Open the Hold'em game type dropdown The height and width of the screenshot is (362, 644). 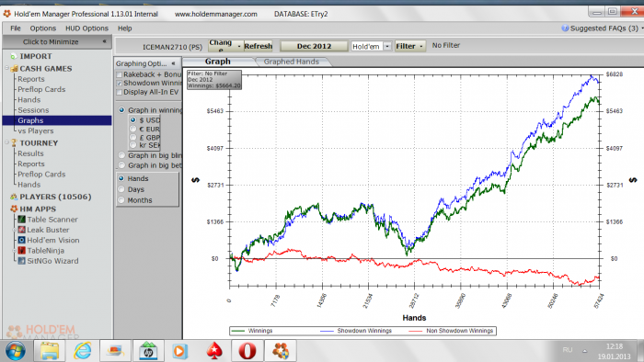[387, 46]
